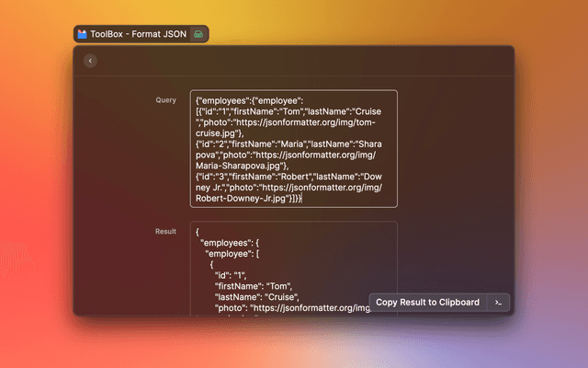Go back using the chevron button

coord(90,61)
